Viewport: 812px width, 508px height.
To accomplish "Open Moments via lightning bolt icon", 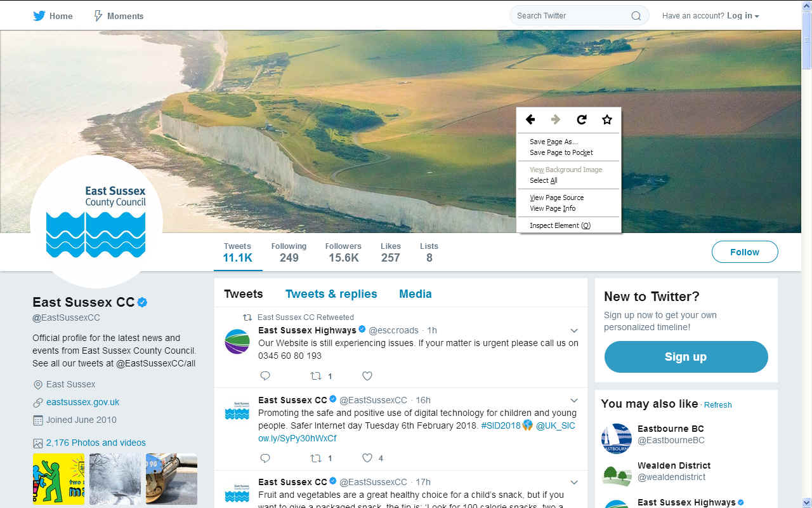I will (98, 16).
